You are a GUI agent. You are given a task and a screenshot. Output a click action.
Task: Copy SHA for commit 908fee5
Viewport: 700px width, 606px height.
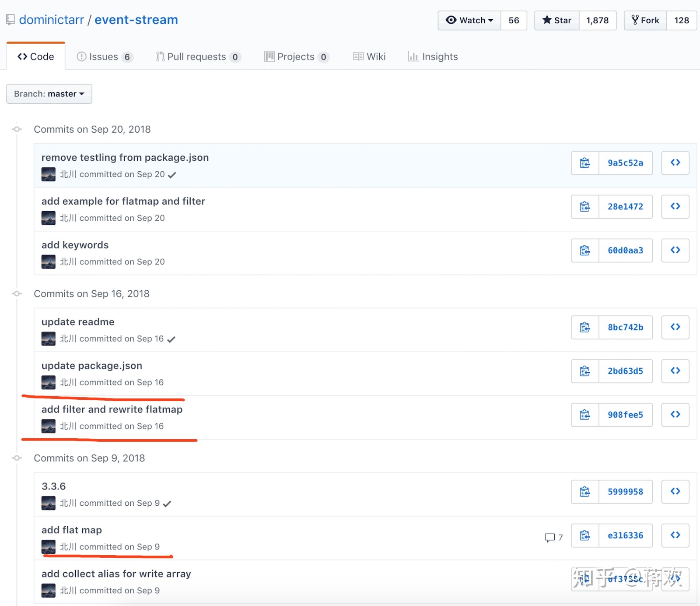[585, 415]
